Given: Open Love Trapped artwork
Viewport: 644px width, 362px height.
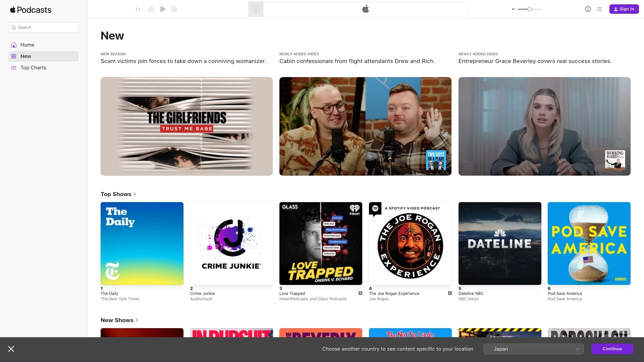Looking at the screenshot, I should [x=321, y=243].
